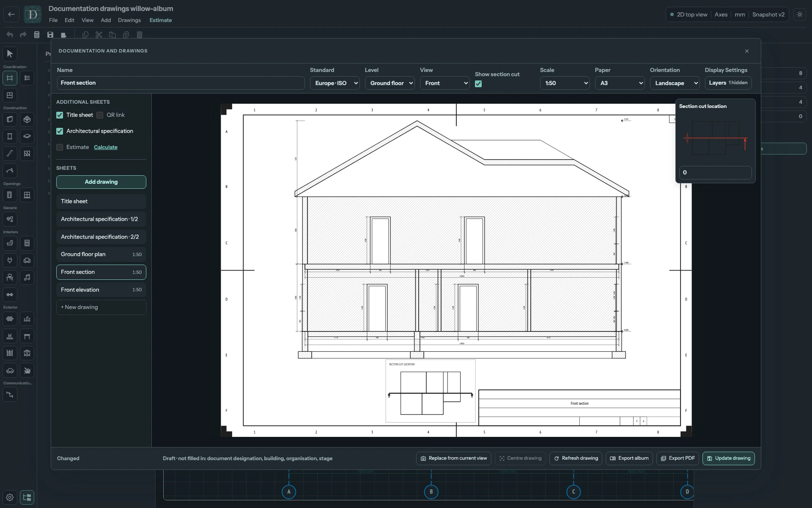Click the Add drawing button

[101, 182]
